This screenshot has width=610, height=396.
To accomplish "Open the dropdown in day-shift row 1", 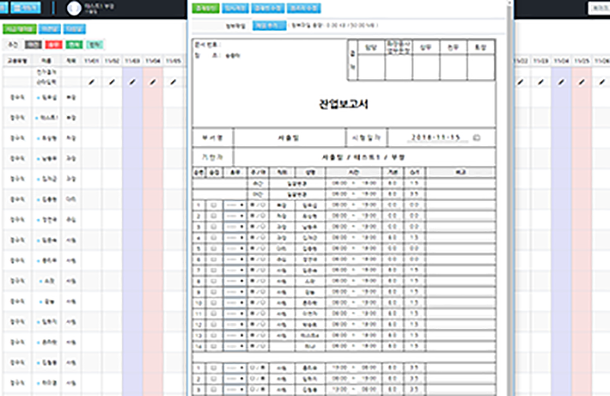I will coord(235,205).
